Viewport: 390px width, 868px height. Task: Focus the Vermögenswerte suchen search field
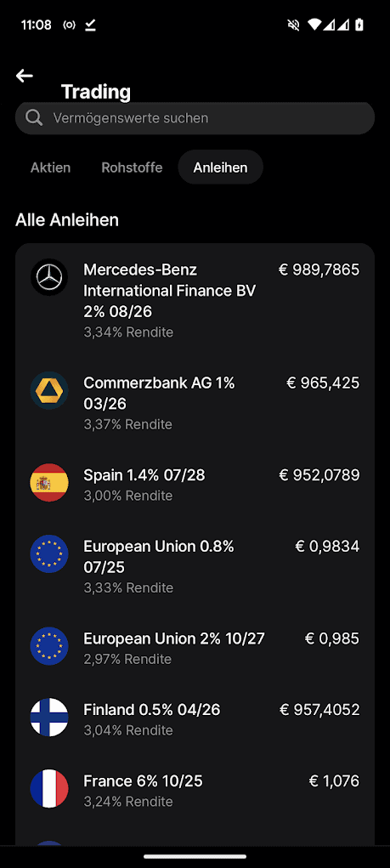[195, 118]
